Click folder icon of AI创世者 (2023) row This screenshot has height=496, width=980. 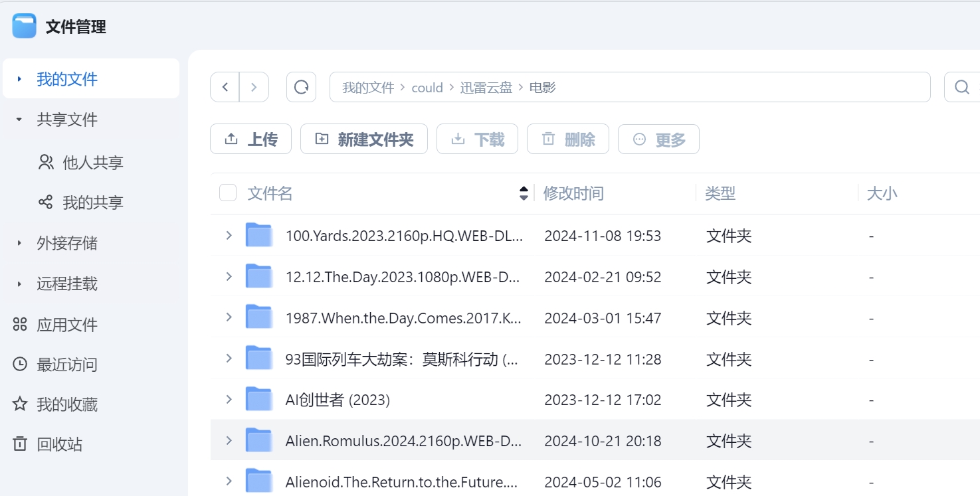(259, 400)
